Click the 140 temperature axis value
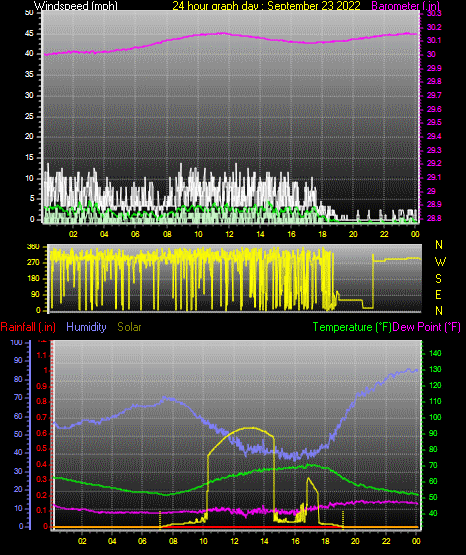This screenshot has width=466, height=555. (x=435, y=353)
